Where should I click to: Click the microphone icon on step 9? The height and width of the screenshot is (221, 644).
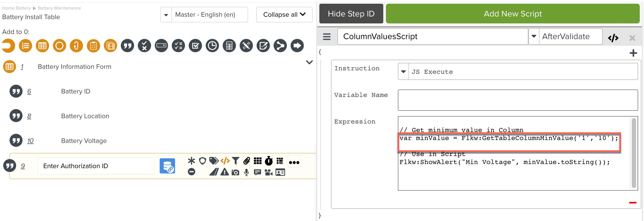pyautogui.click(x=246, y=172)
